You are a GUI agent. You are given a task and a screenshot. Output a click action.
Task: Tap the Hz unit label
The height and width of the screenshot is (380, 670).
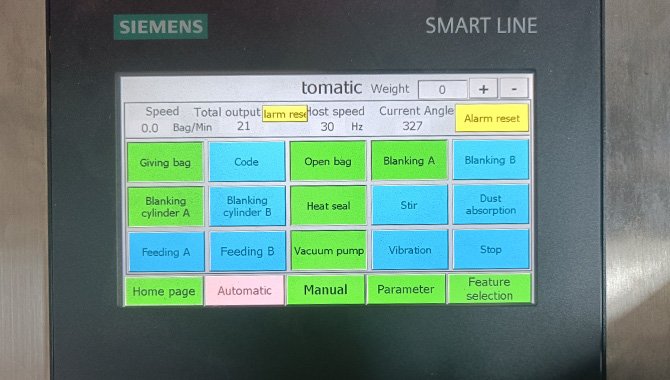pyautogui.click(x=357, y=127)
